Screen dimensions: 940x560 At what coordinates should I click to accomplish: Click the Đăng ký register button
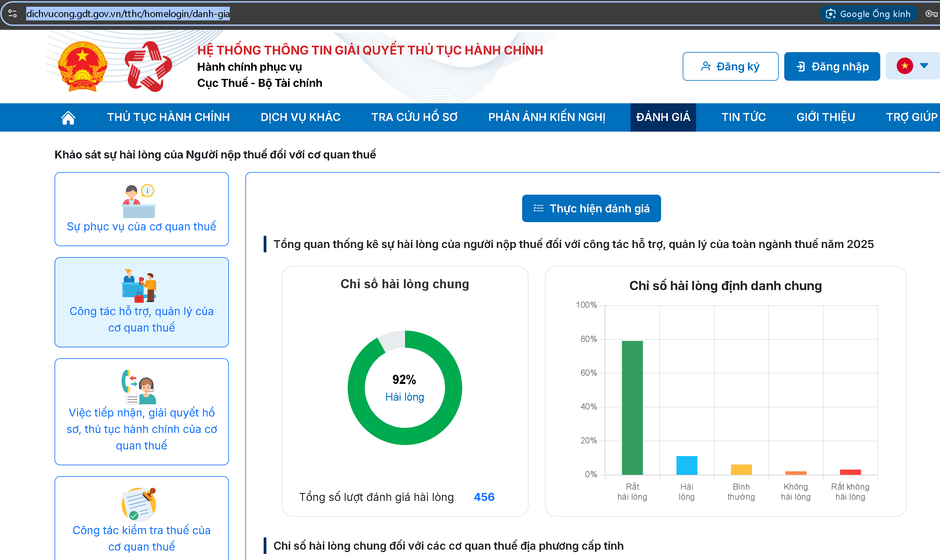point(730,66)
